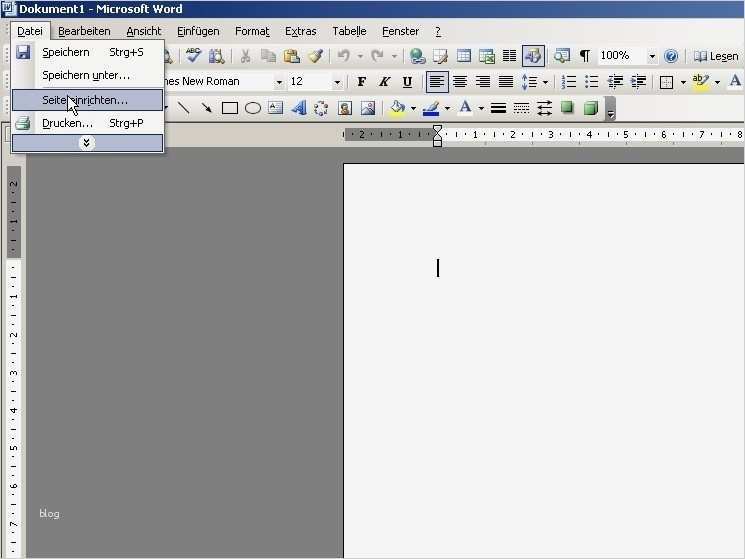Toggle underline (U) formatting
The height and width of the screenshot is (559, 745).
pos(407,82)
